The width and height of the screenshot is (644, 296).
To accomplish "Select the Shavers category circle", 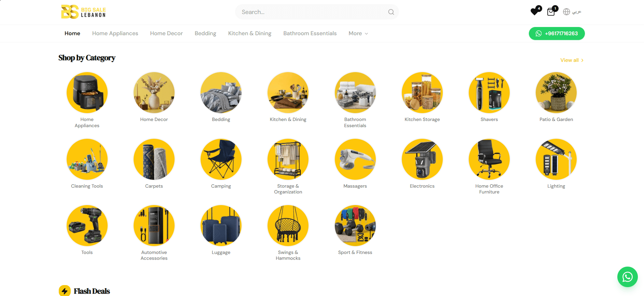I will click(489, 93).
